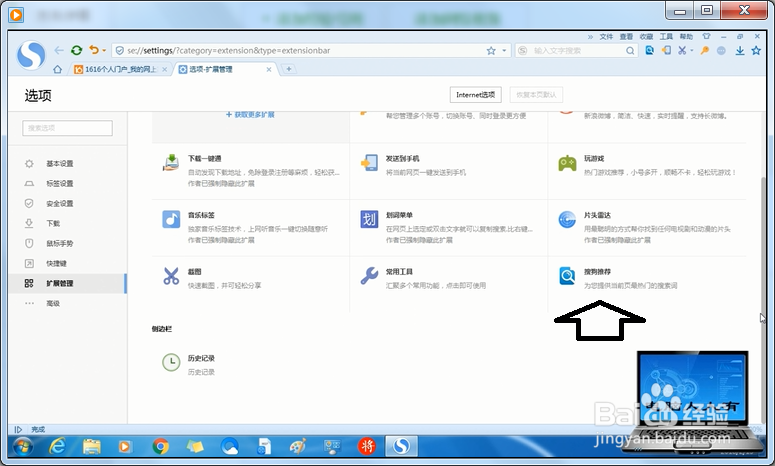Click the 常用工具 wrench icon
775x466 pixels.
(x=369, y=276)
